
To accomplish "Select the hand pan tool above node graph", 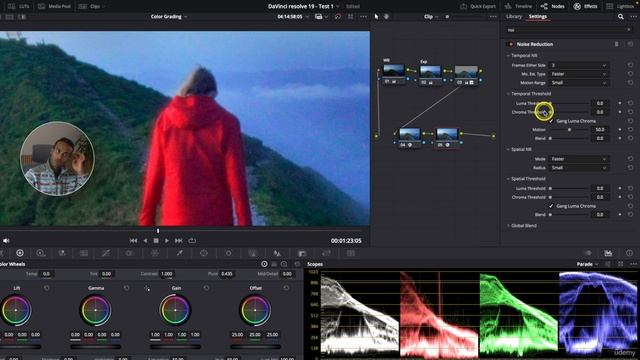I will pos(386,17).
